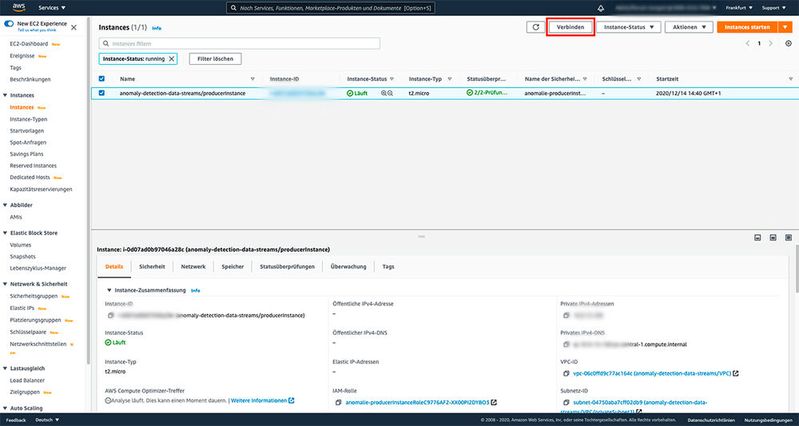799x426 pixels.
Task: Copy the IAM role name
Action: pyautogui.click(x=338, y=403)
